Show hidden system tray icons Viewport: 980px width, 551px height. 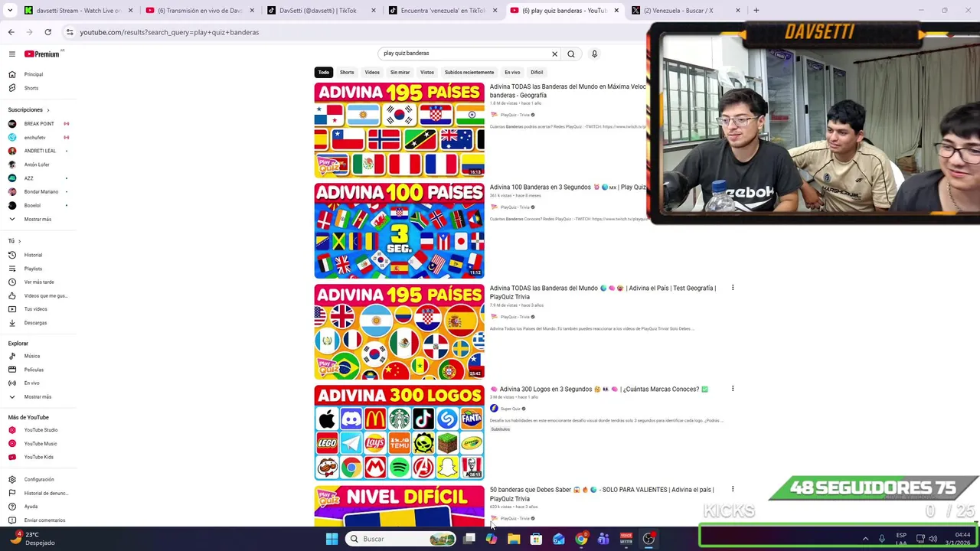(x=866, y=539)
